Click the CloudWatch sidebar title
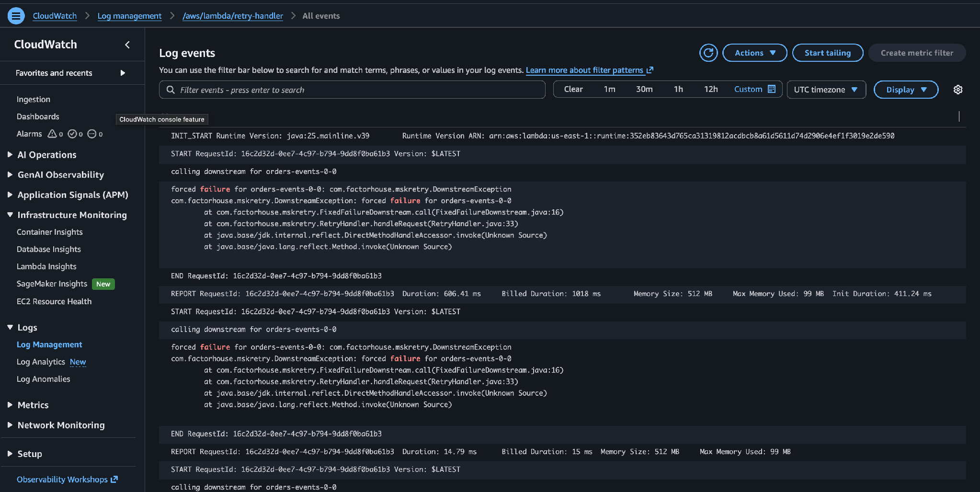The width and height of the screenshot is (980, 492). pos(46,45)
